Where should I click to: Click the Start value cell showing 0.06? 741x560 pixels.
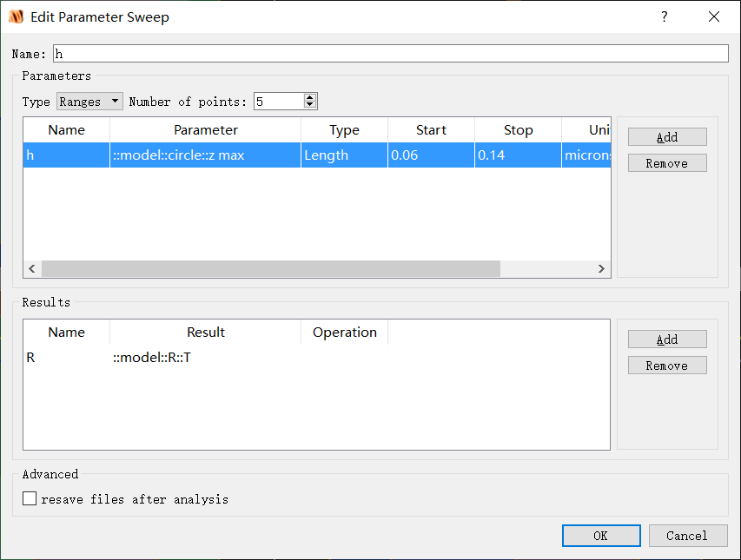pyautogui.click(x=431, y=155)
